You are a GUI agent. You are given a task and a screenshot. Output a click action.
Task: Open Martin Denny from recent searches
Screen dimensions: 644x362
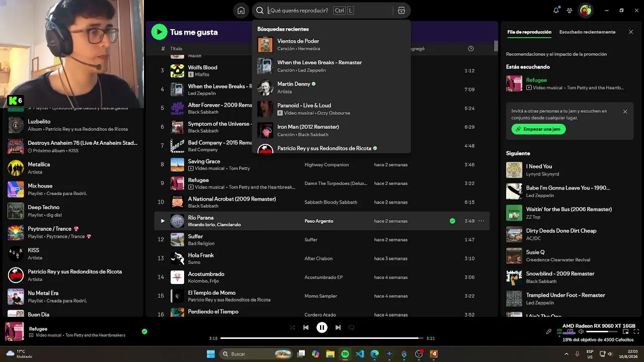[332, 87]
